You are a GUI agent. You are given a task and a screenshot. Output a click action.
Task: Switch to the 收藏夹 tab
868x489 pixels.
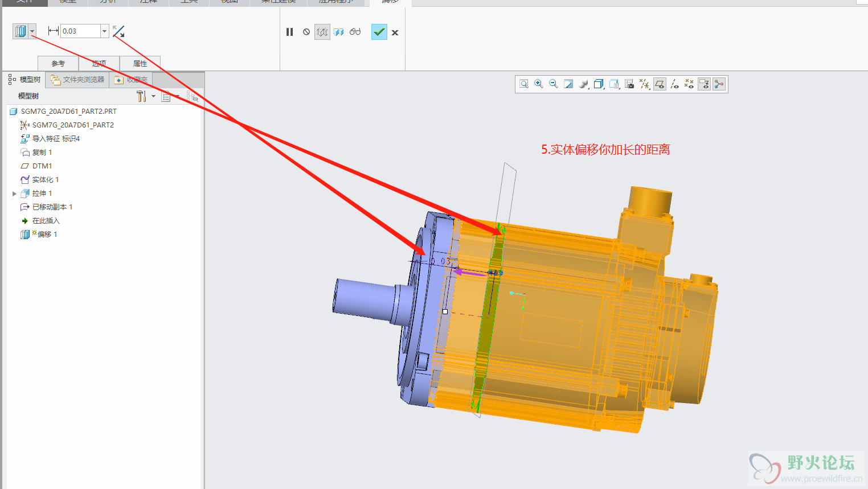[131, 80]
